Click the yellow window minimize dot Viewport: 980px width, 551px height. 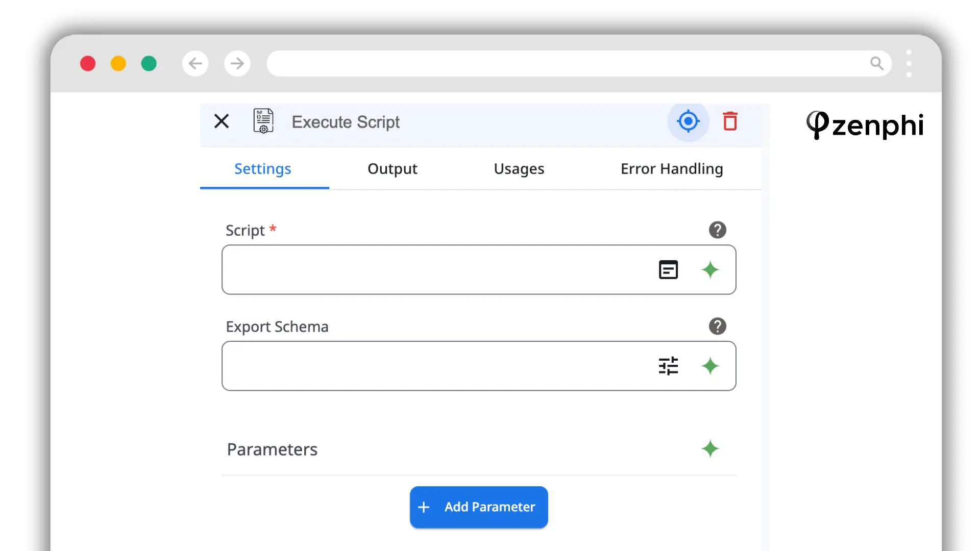(118, 63)
